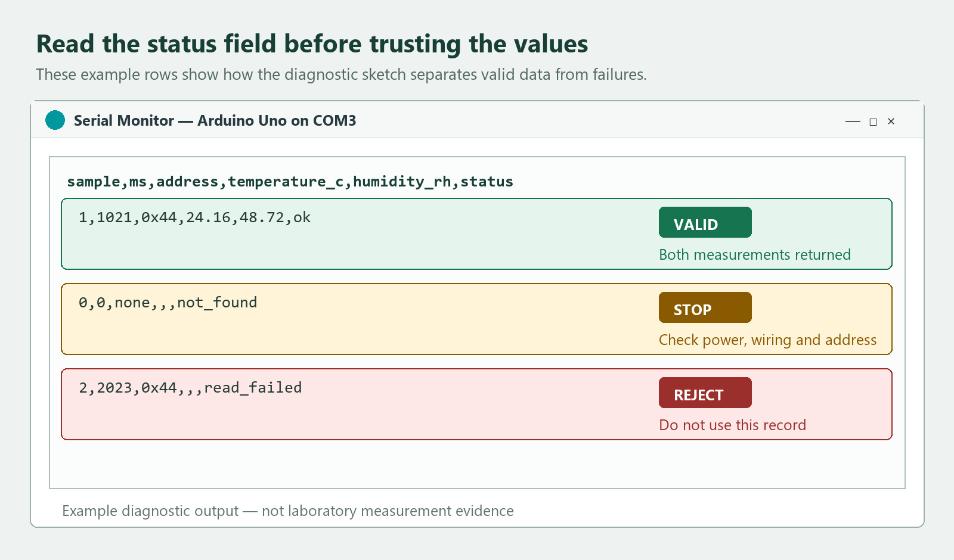Click the heading Read the status field before trusting

[312, 44]
